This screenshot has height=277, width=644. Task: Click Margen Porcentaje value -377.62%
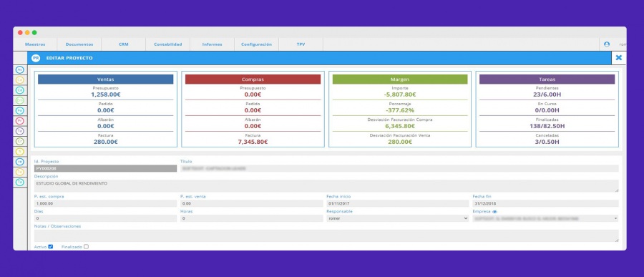[400, 110]
